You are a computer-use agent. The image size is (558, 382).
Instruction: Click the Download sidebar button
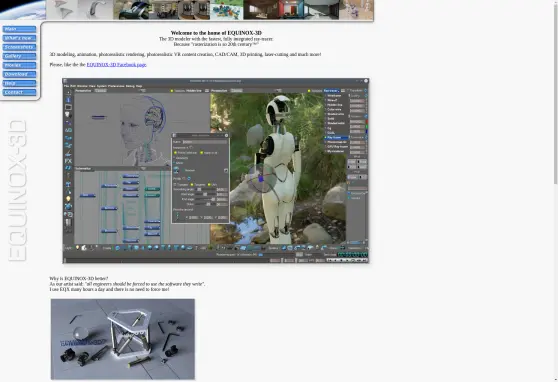coord(19,74)
